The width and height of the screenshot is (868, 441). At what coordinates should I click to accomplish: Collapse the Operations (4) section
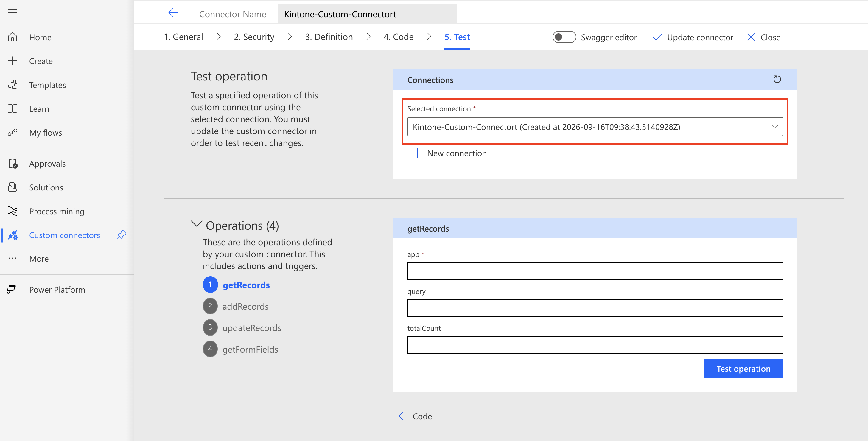[196, 224]
